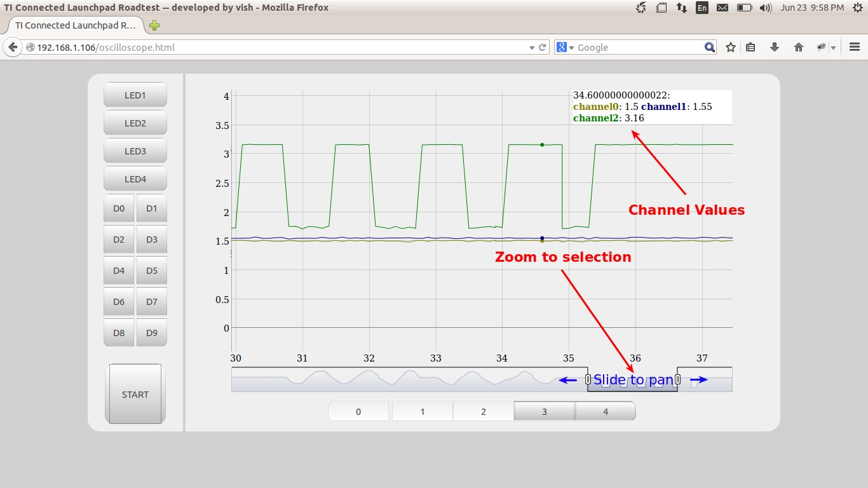The height and width of the screenshot is (488, 868).
Task: Toggle the LED1 button
Action: (135, 95)
